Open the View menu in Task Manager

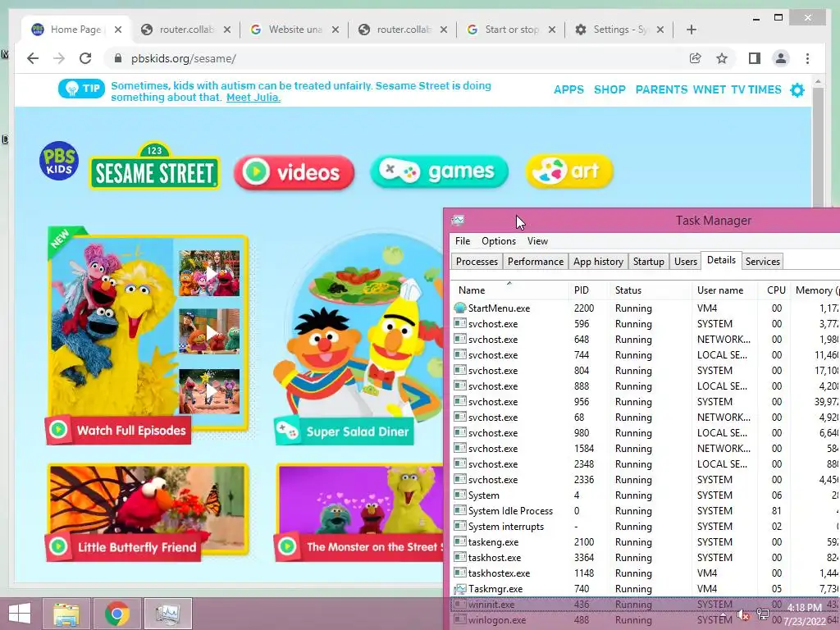point(537,241)
